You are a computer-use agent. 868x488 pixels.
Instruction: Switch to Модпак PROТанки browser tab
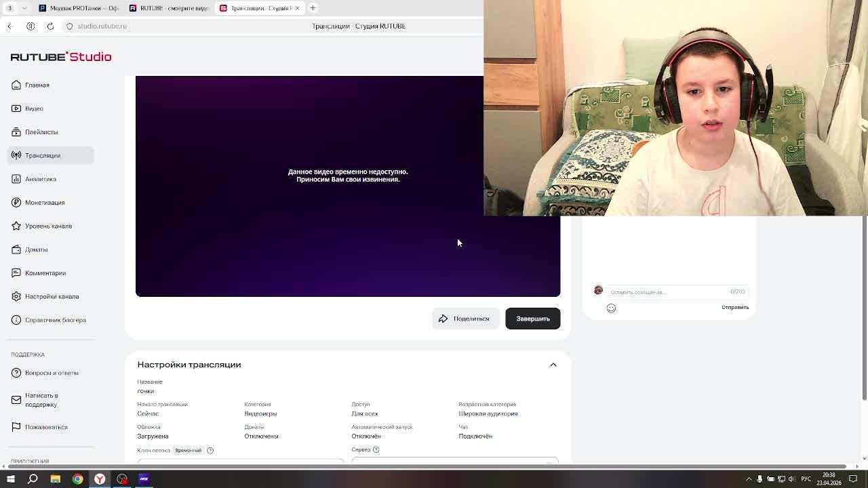point(79,8)
